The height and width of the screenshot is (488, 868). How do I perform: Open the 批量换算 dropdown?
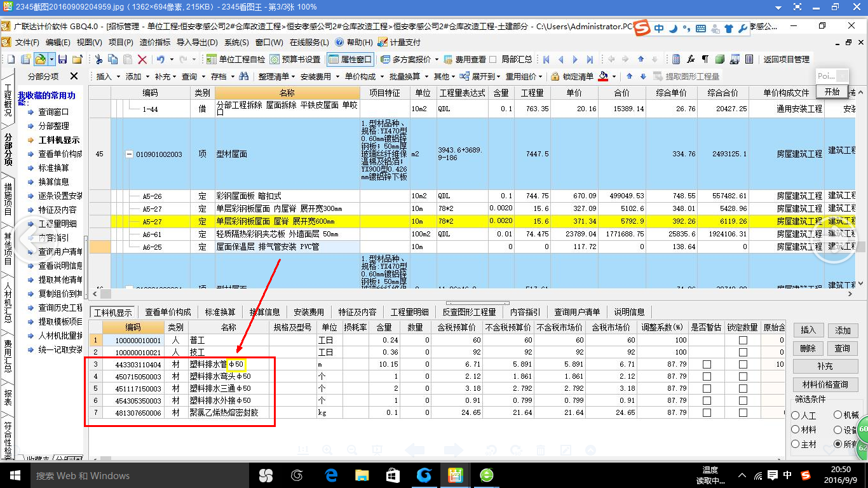click(x=407, y=76)
